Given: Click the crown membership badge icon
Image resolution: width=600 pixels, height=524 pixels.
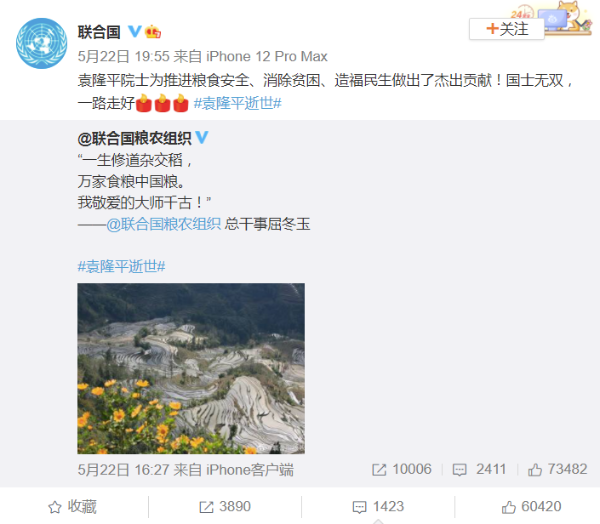Looking at the screenshot, I should tap(153, 32).
